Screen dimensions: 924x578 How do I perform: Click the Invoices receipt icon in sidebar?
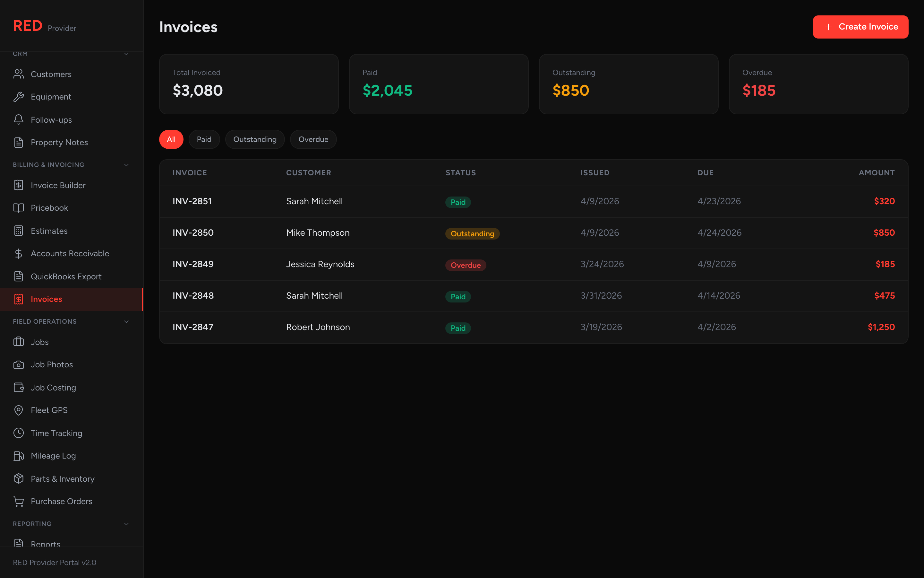point(18,299)
